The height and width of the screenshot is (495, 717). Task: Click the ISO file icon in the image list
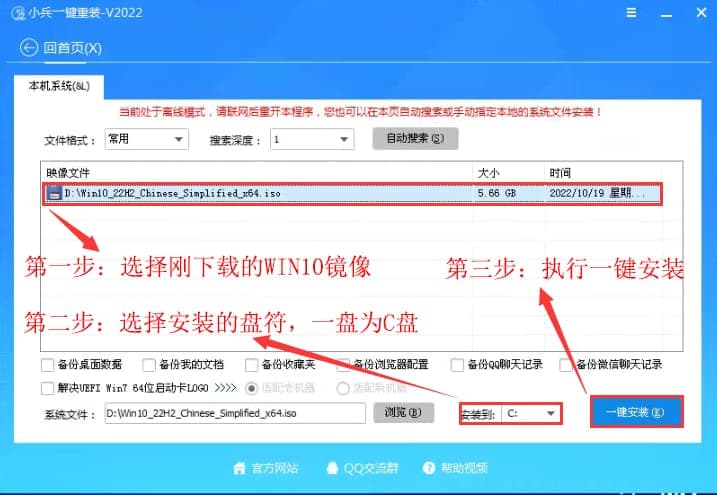[x=54, y=193]
